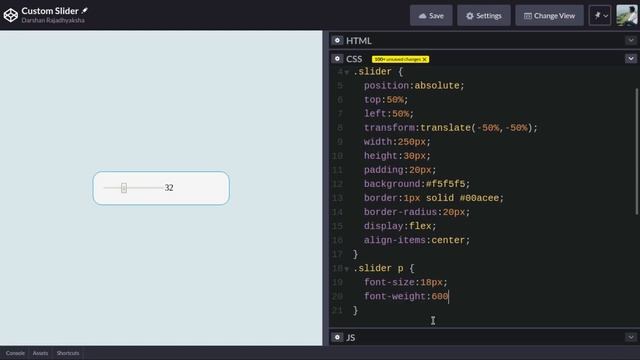Click the author name Darshan Rajadhyaksha
Viewport: 640px width, 360px height.
tap(53, 20)
